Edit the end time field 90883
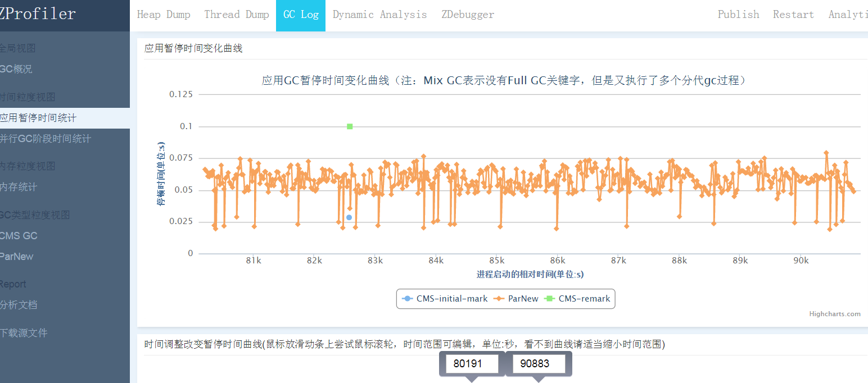Screen dimensions: 868x383 [x=539, y=363]
